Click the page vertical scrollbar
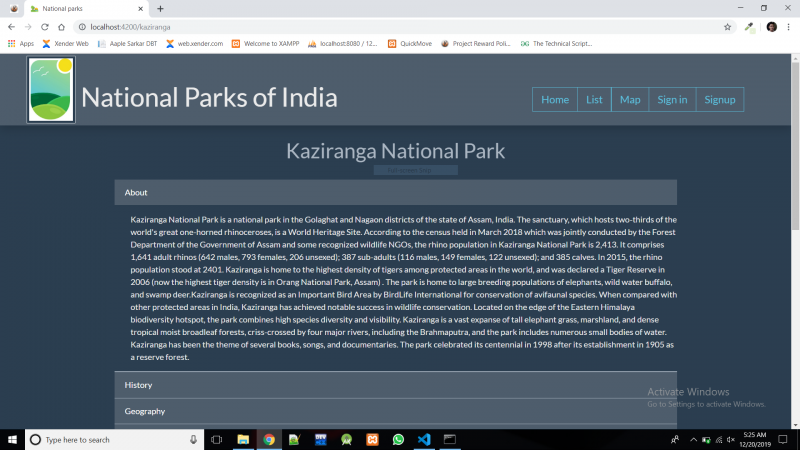Viewport: 800px width, 450px height. point(795,145)
